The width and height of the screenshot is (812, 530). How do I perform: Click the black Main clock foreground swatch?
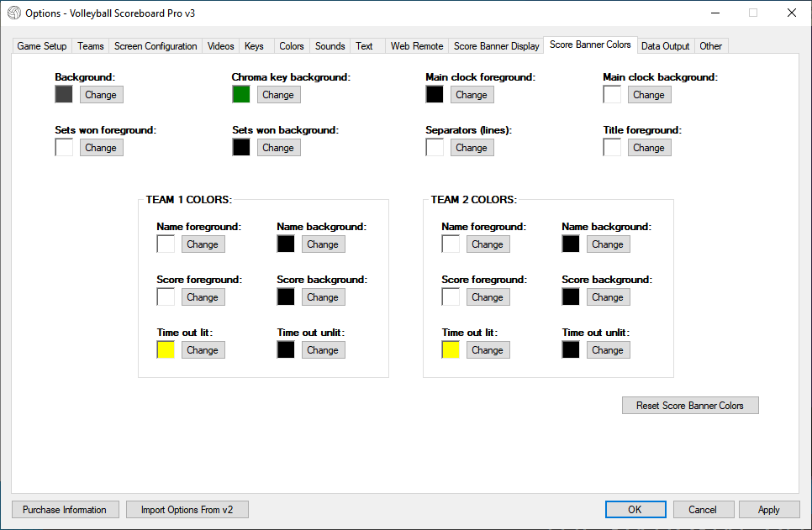click(x=435, y=95)
